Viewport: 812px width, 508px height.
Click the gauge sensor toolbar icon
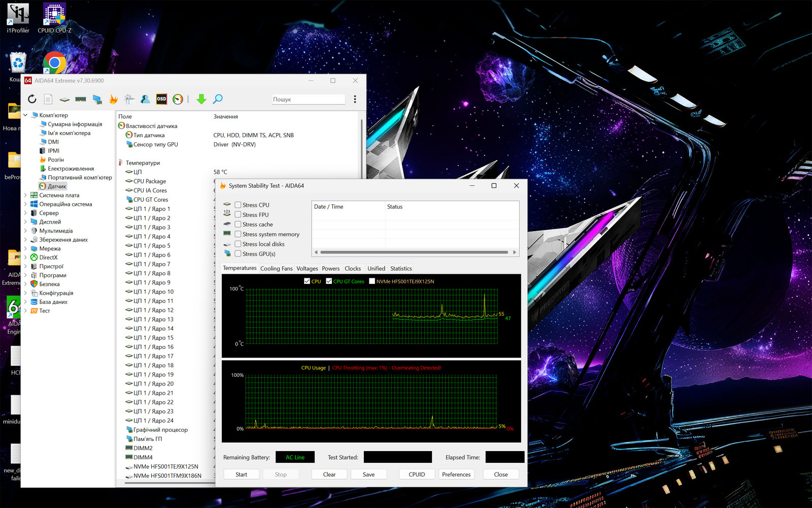[x=178, y=99]
